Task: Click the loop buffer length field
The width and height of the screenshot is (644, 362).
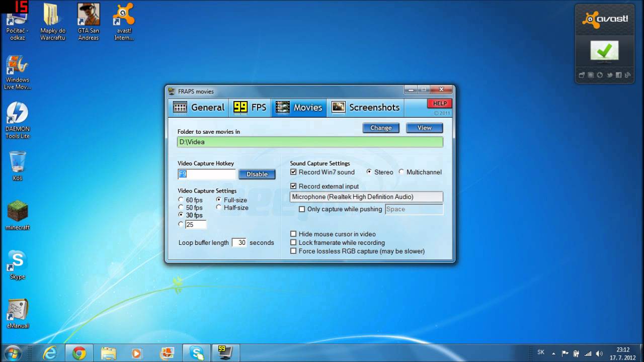Action: [x=239, y=242]
